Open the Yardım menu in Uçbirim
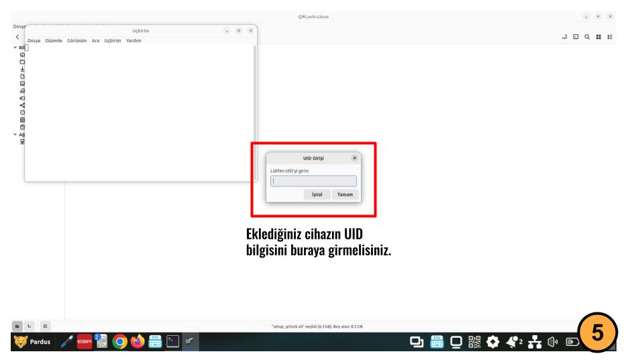 133,40
